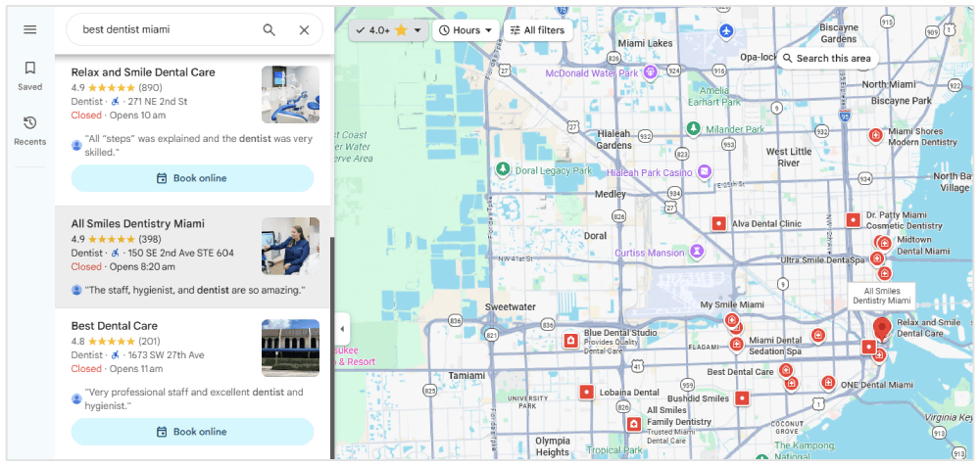Select the Dr. Patty Miami Cosmetic Dentistry pin
The height and width of the screenshot is (466, 980).
pyautogui.click(x=854, y=220)
